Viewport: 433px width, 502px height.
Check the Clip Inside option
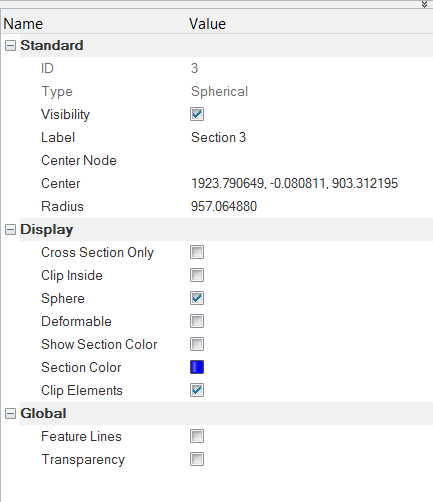pos(197,275)
